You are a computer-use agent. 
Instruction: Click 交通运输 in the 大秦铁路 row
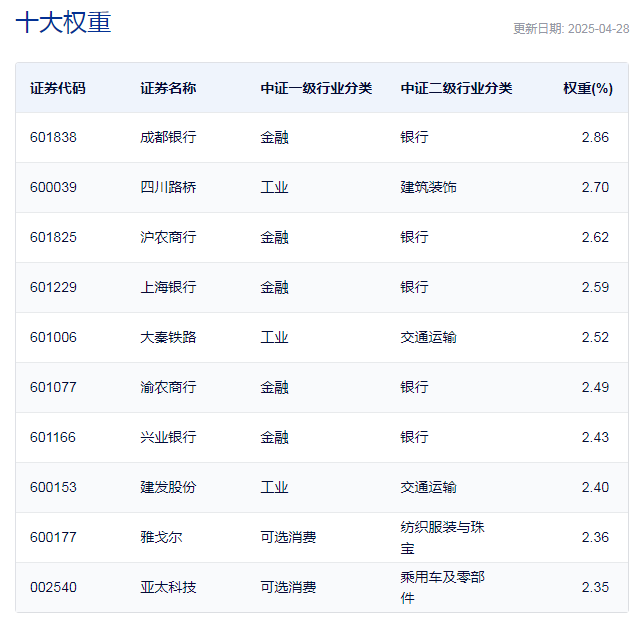(x=428, y=337)
